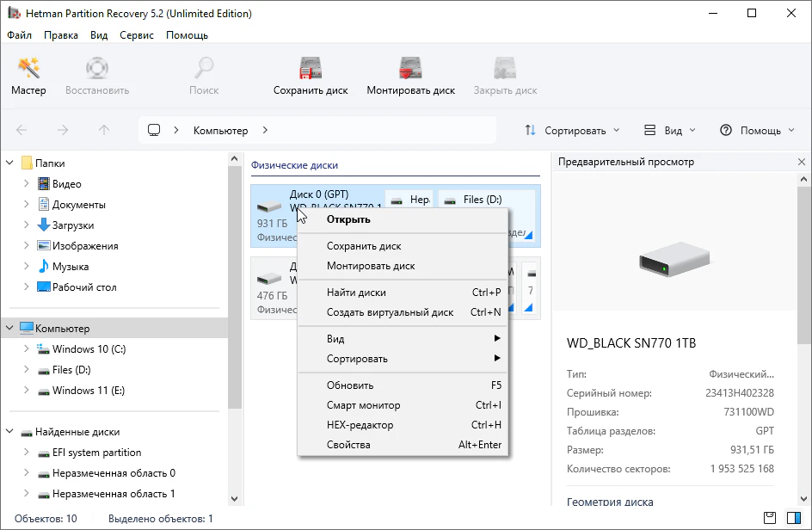This screenshot has width=812, height=530.
Task: Expand the Видео folder tree node
Action: 27,184
